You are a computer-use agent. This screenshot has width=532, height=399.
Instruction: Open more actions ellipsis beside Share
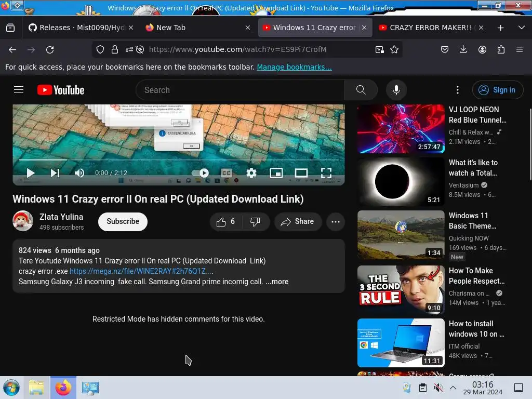click(336, 222)
